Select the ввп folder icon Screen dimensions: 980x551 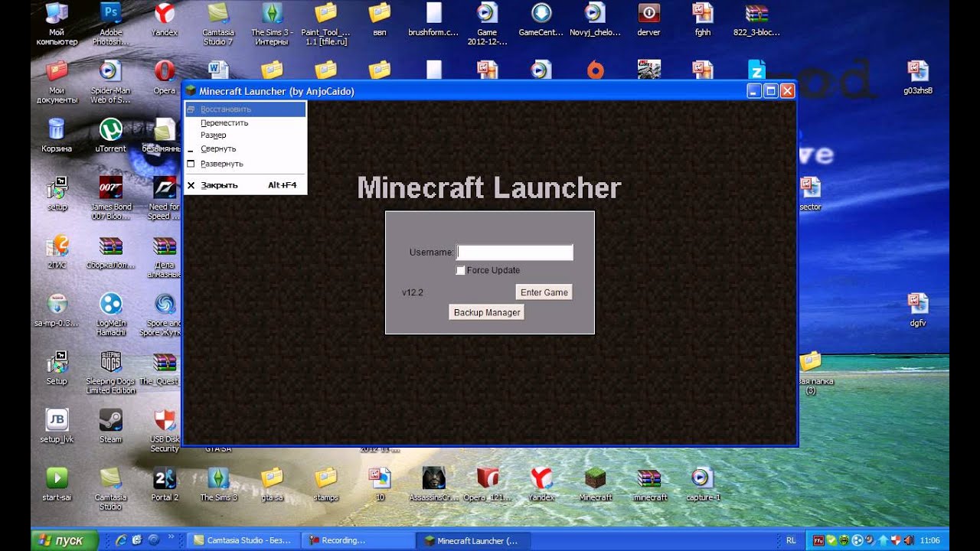379,21
